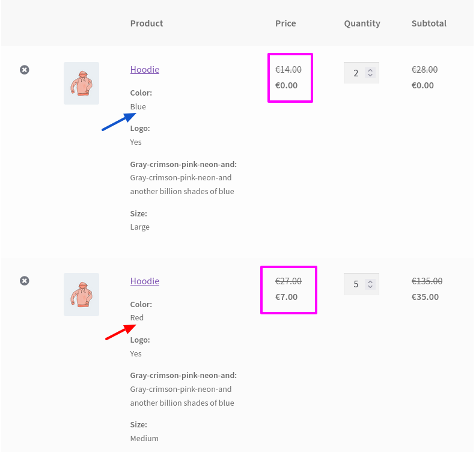Open the Hoodie link with Color Blue
This screenshot has width=476, height=452.
pos(145,70)
